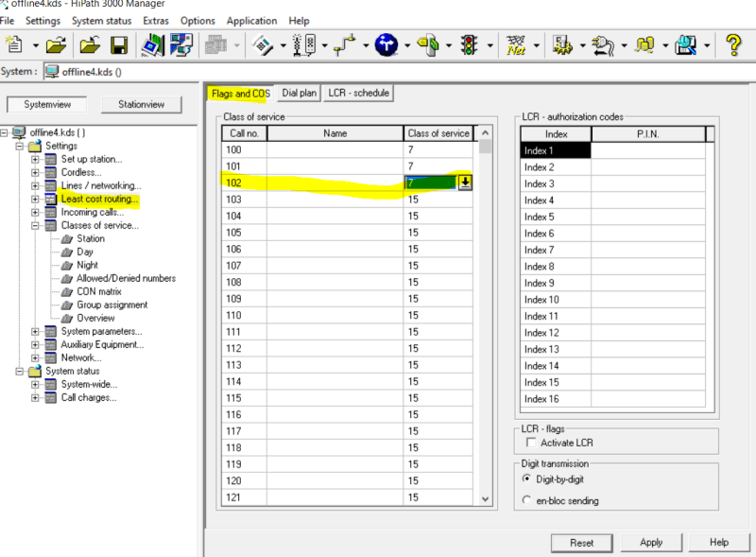Screen dimensions: 756x557
Task: Open the dropdown arrow beside the New file icon
Action: (36, 45)
